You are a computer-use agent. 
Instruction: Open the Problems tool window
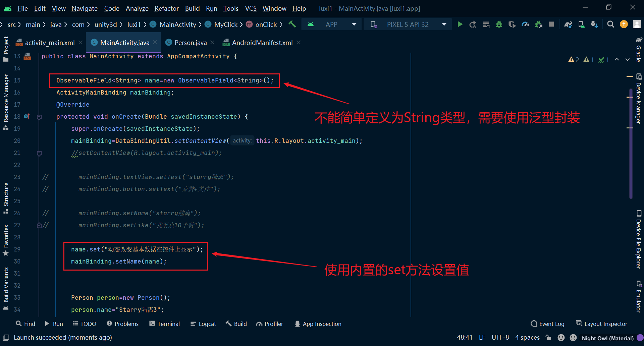click(x=122, y=324)
